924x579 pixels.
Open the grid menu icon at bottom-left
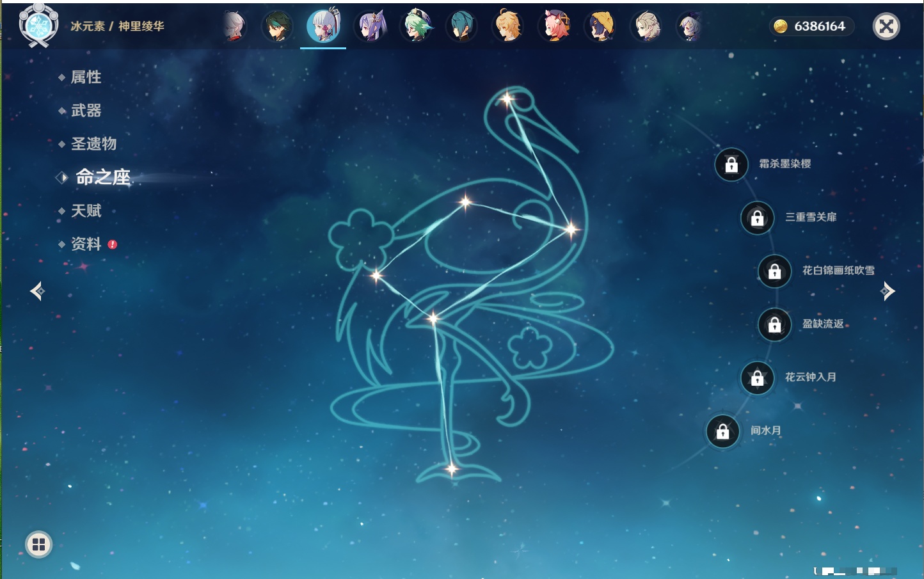tap(38, 544)
